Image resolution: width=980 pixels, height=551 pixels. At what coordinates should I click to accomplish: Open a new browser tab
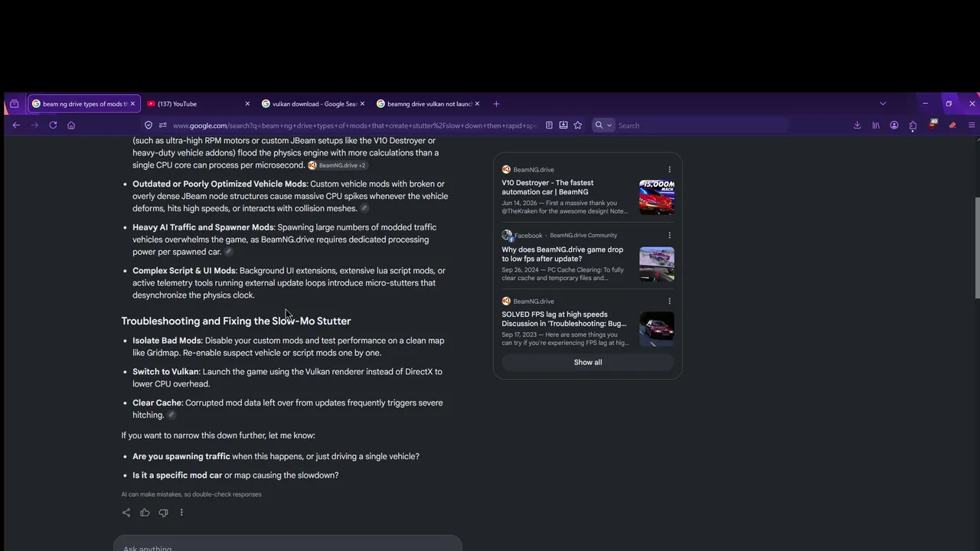pos(496,104)
